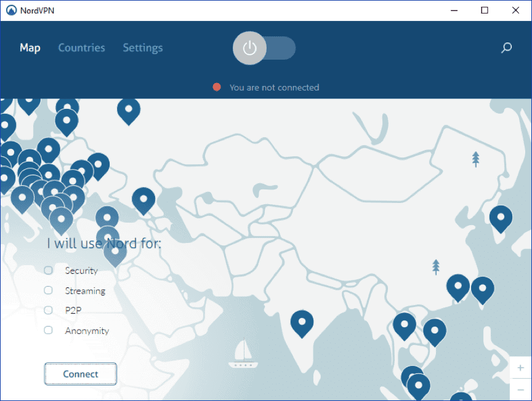Select the Thailand server pin
The height and width of the screenshot is (401, 532).
pyautogui.click(x=405, y=326)
